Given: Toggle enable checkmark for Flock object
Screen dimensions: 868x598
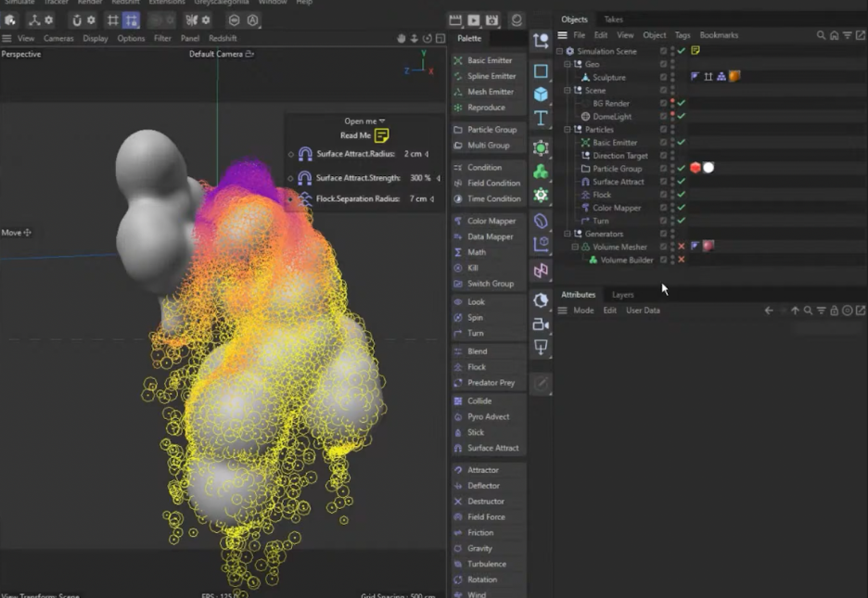Looking at the screenshot, I should coord(682,194).
